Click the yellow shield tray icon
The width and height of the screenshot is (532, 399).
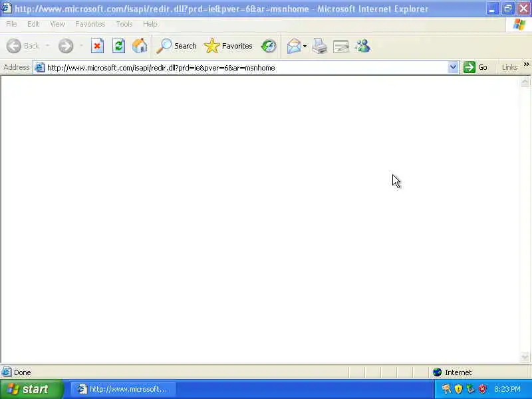[x=458, y=389]
